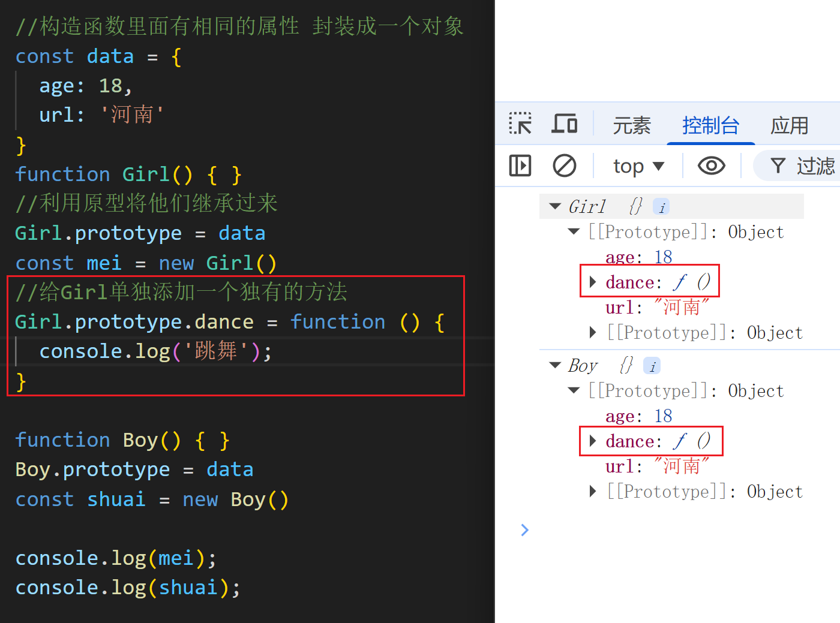Select url: "河南" under Girl
Image resolution: width=840 pixels, height=623 pixels.
[x=657, y=308]
